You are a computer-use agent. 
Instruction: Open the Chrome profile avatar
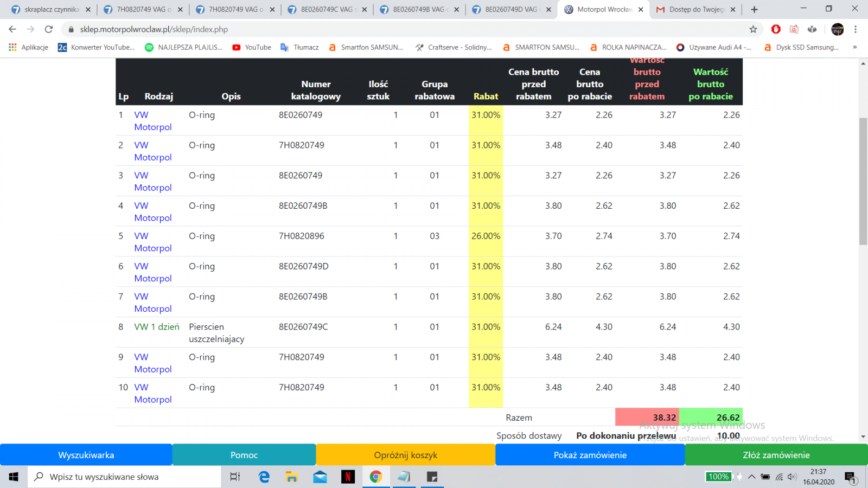tap(837, 29)
